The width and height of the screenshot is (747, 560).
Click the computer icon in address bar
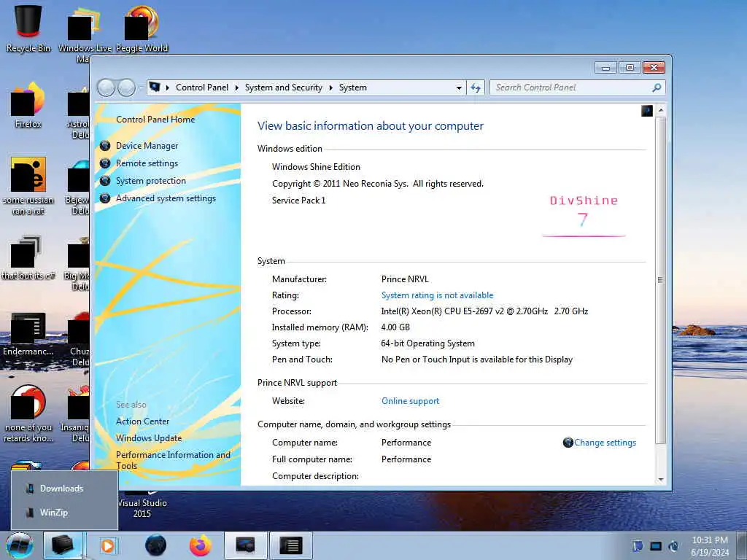click(155, 87)
